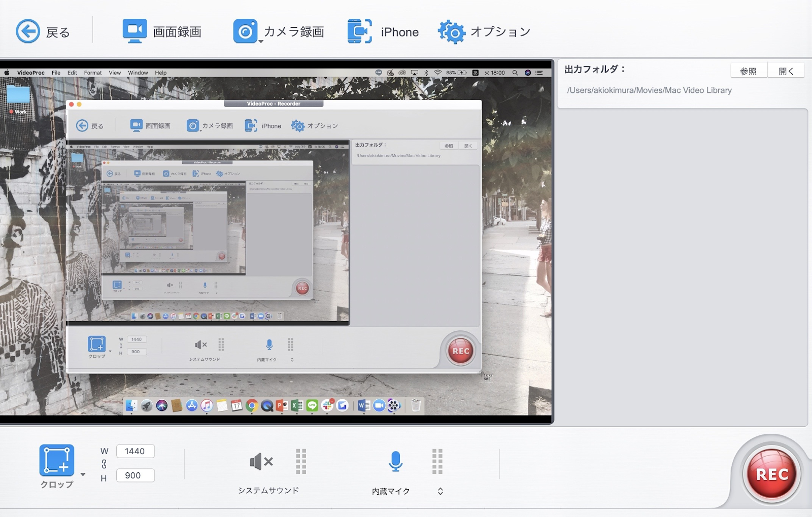Click the Siri icon in the previewed menu bar

(x=528, y=73)
